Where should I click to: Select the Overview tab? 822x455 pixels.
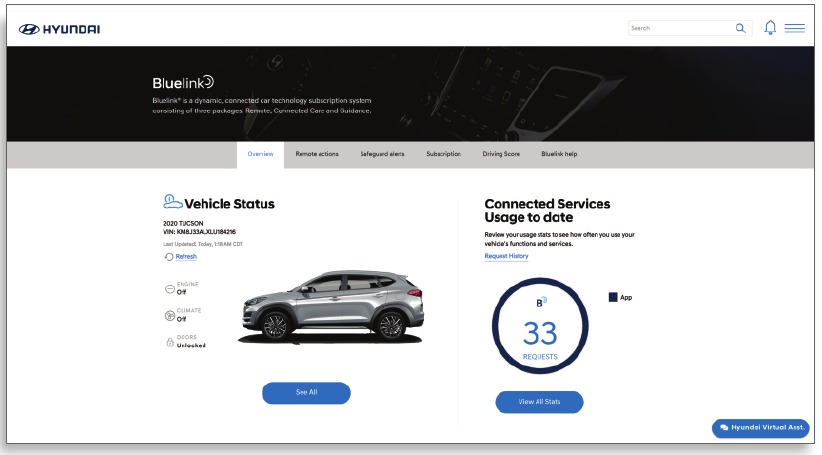coord(261,154)
